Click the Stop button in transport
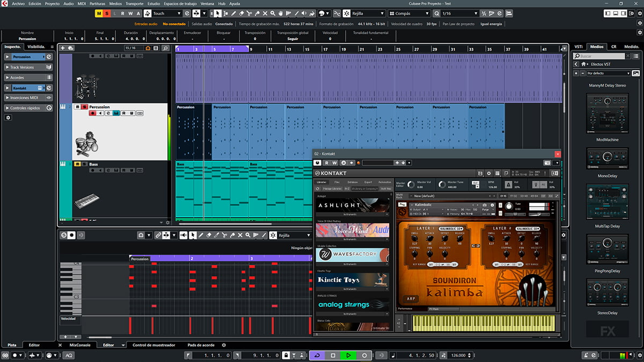Screen dimensions: 644x362 (333, 355)
